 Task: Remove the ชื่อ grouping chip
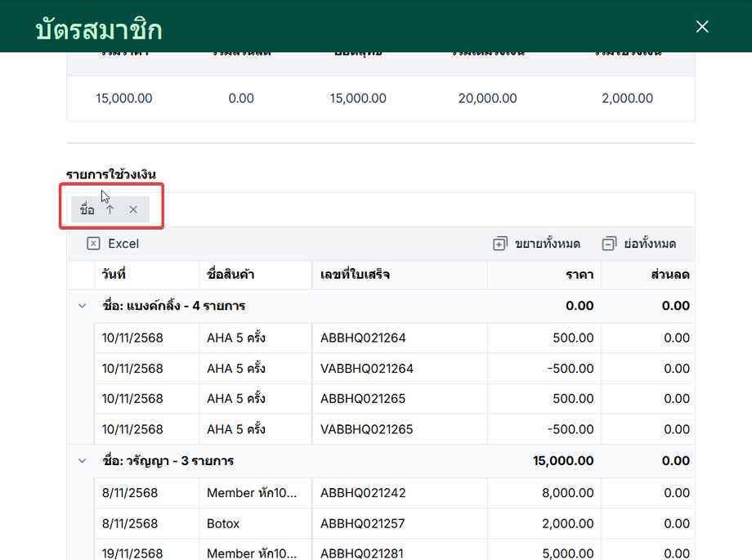coord(133,210)
